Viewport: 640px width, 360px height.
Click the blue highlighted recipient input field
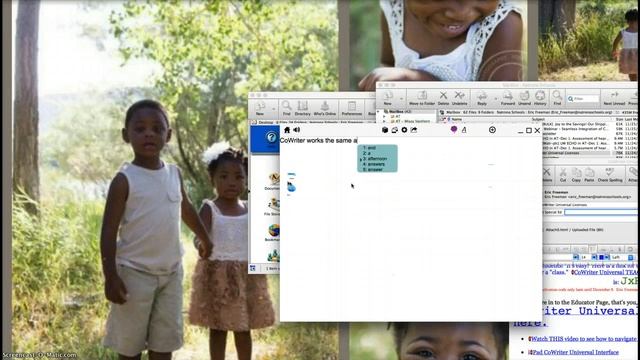[602, 212]
